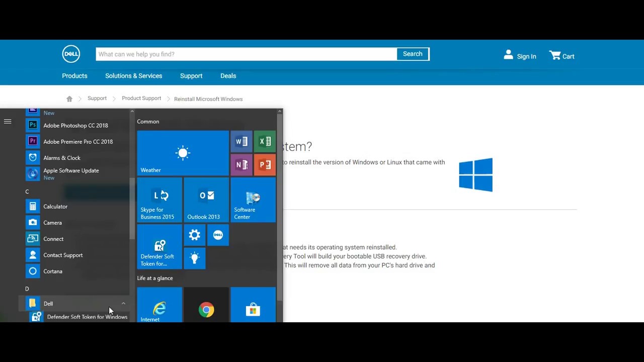The width and height of the screenshot is (644, 362).
Task: Open the Settings gear tile
Action: tap(195, 235)
